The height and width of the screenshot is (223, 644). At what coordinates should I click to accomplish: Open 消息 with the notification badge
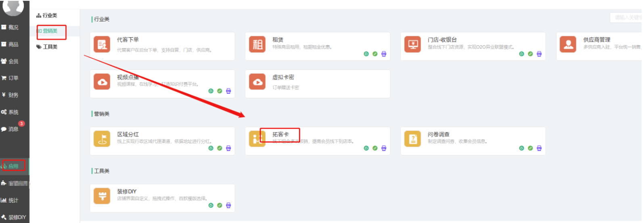pyautogui.click(x=13, y=129)
